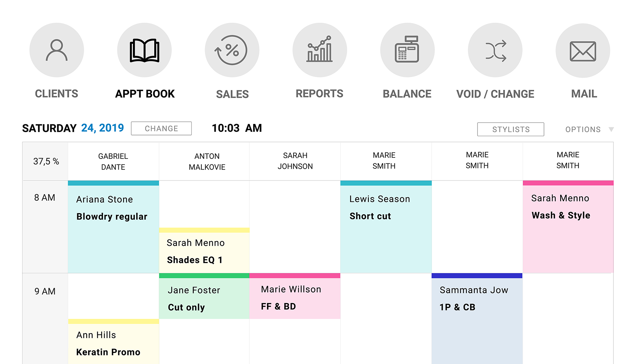The width and height of the screenshot is (641, 364).
Task: Select the REPORTS menu label
Action: tap(319, 94)
